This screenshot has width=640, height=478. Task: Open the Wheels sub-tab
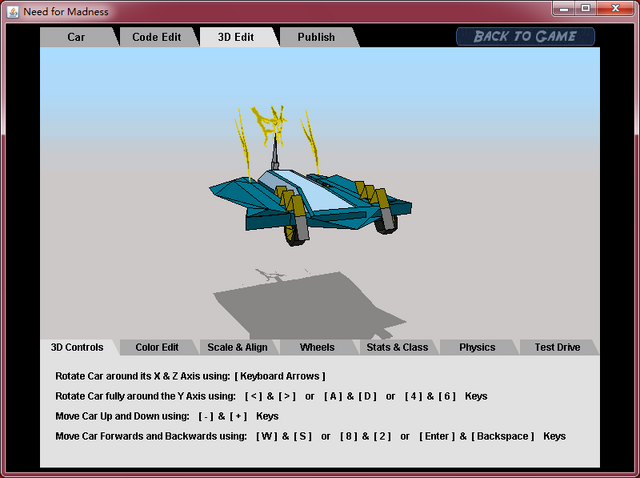pos(317,347)
